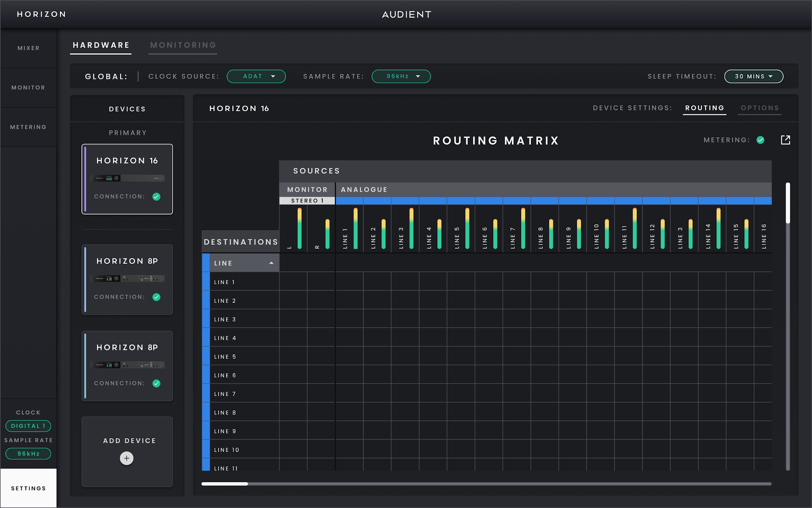This screenshot has width=812, height=508.
Task: Click the LINE 3 destination row label
Action: 225,319
